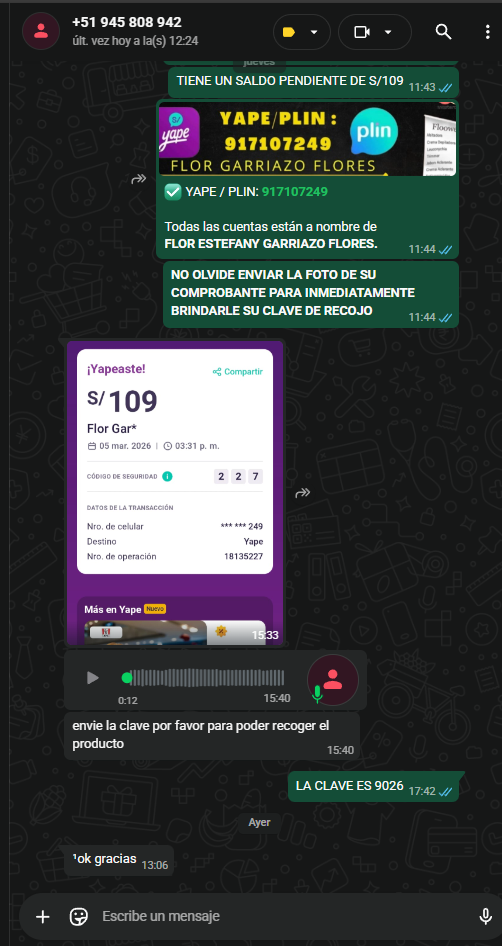This screenshot has width=502, height=946.
Task: Click the green number 917107249 link
Action: pyautogui.click(x=295, y=192)
